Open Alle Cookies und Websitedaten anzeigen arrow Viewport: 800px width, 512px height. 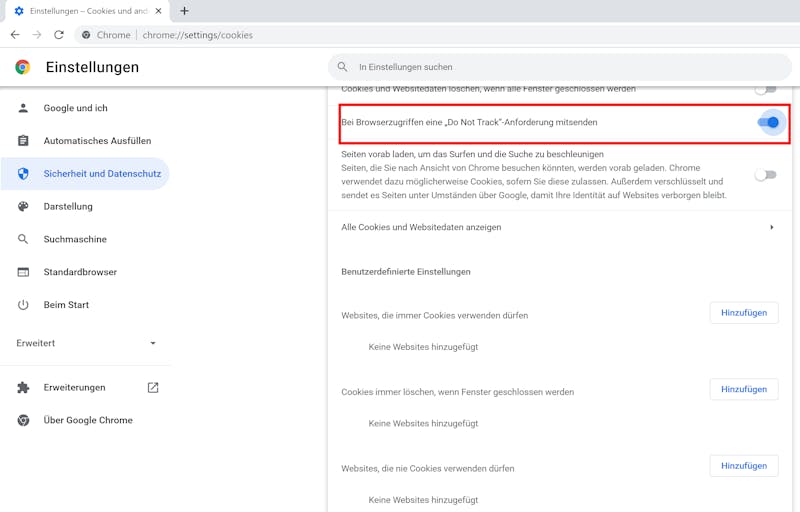click(x=771, y=227)
